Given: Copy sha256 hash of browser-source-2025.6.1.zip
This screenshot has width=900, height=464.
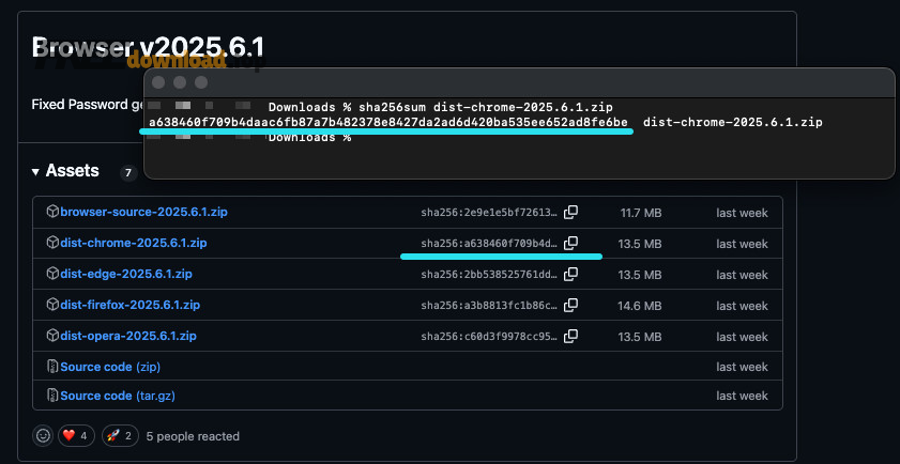Looking at the screenshot, I should [571, 212].
